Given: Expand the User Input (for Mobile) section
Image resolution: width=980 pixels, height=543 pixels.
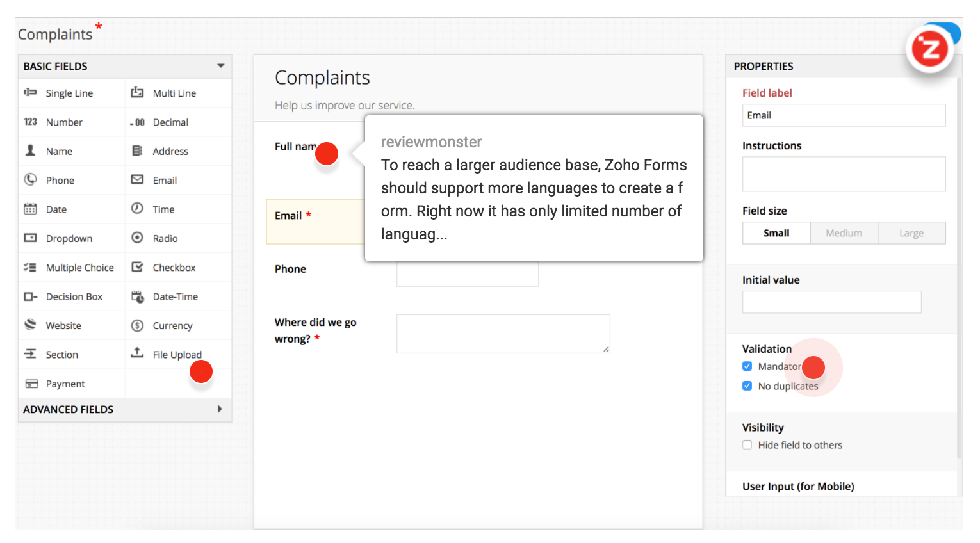Looking at the screenshot, I should click(x=797, y=486).
